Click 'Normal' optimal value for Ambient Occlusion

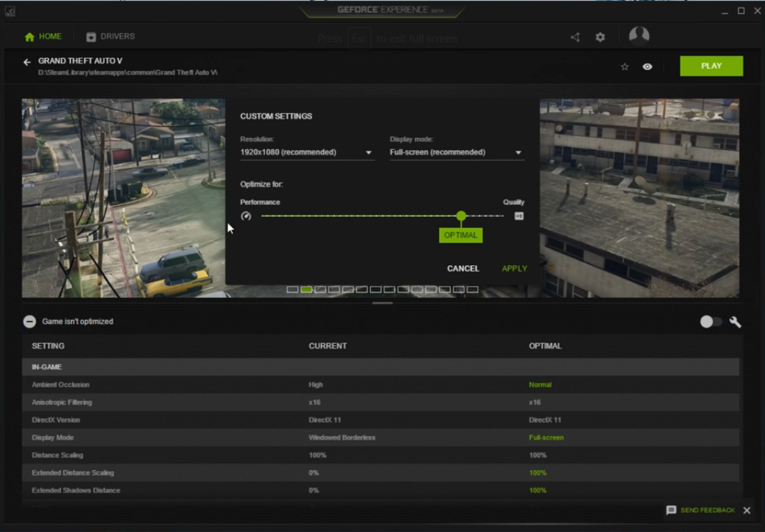click(540, 384)
